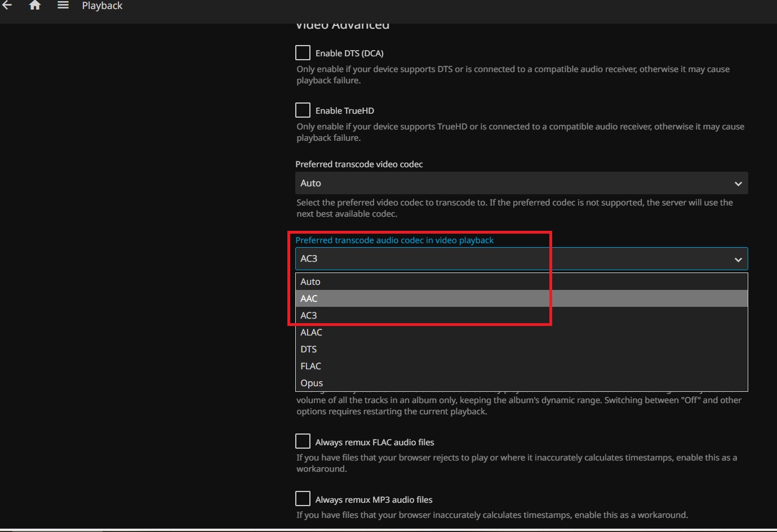Tick the Enable TrueHD checkbox
This screenshot has height=532, width=777.
(x=303, y=110)
